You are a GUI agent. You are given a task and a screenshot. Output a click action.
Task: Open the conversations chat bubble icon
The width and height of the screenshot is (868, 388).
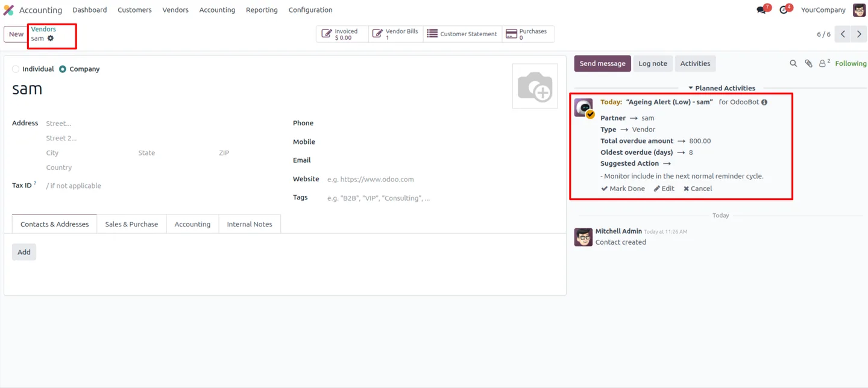point(761,10)
